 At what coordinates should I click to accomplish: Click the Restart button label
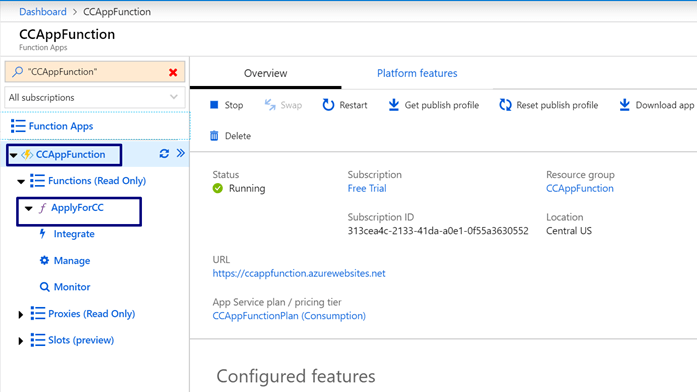click(x=353, y=105)
